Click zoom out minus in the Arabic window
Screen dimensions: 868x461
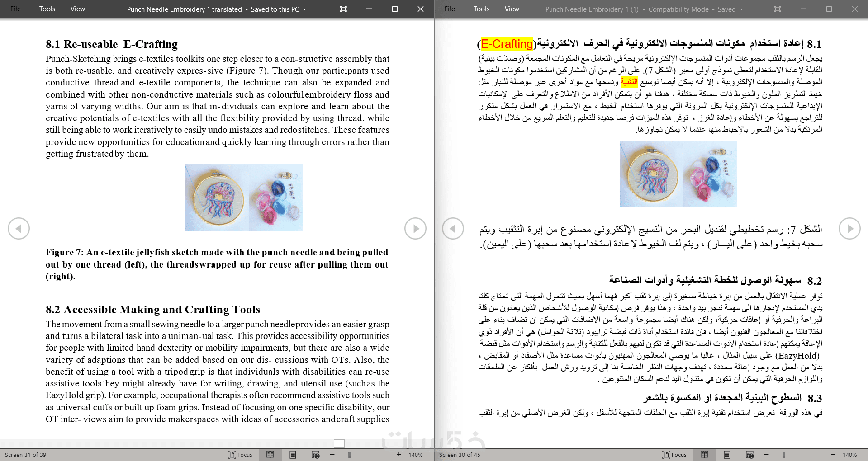click(767, 455)
